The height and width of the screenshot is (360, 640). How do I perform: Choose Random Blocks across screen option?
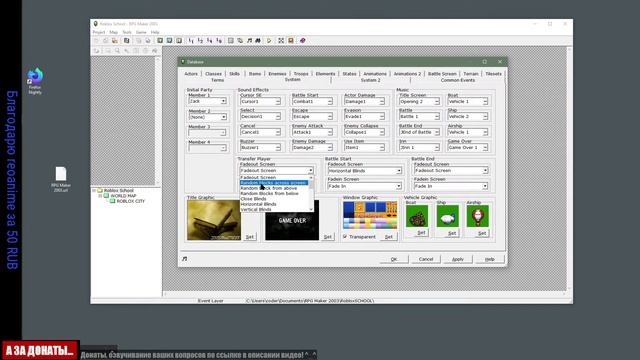(x=274, y=183)
